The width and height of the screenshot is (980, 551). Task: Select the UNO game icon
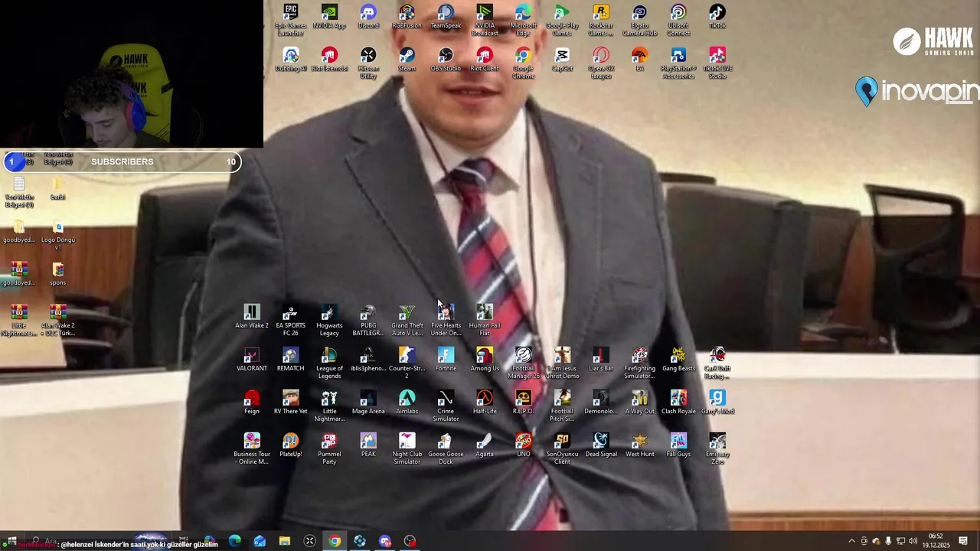[x=524, y=445]
